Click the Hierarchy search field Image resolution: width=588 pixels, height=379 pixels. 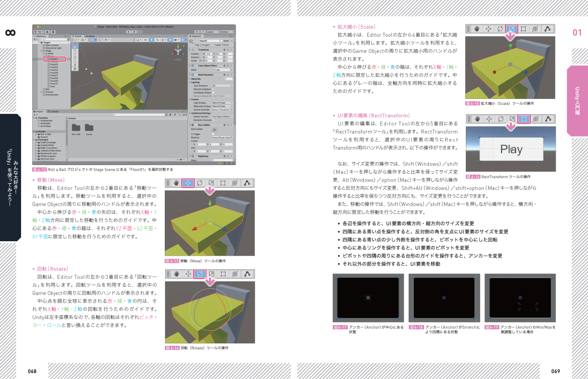(x=54, y=39)
